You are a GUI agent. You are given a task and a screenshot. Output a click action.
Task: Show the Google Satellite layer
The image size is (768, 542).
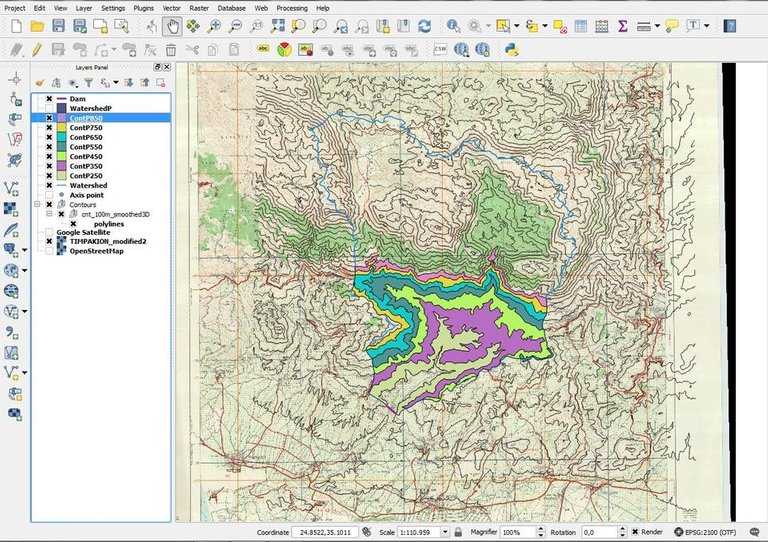click(49, 232)
